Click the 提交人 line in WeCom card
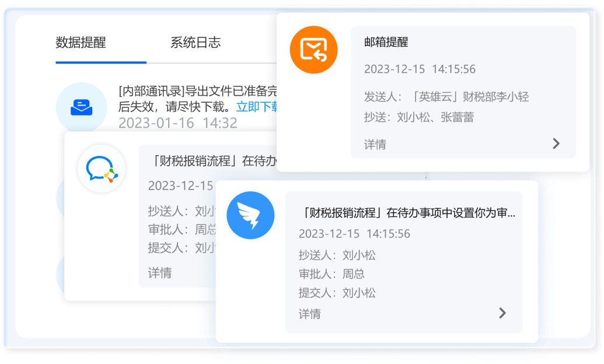Image resolution: width=604 pixels, height=364 pixels. 182,248
